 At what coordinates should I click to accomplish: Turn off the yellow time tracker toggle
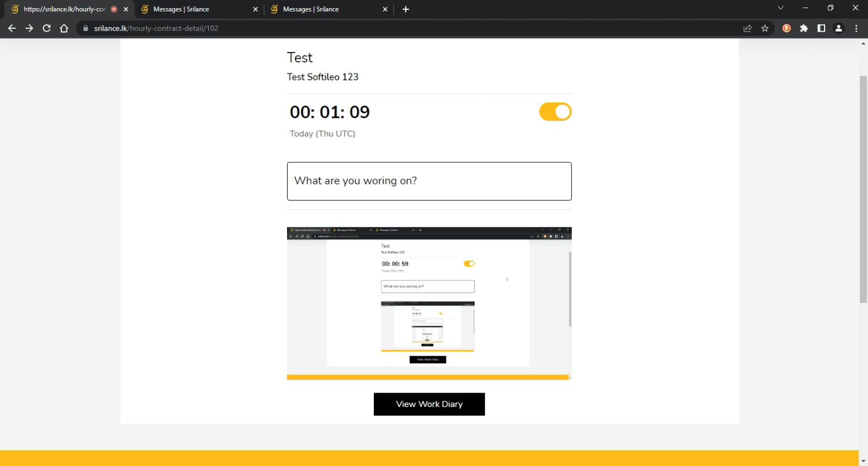(x=555, y=112)
